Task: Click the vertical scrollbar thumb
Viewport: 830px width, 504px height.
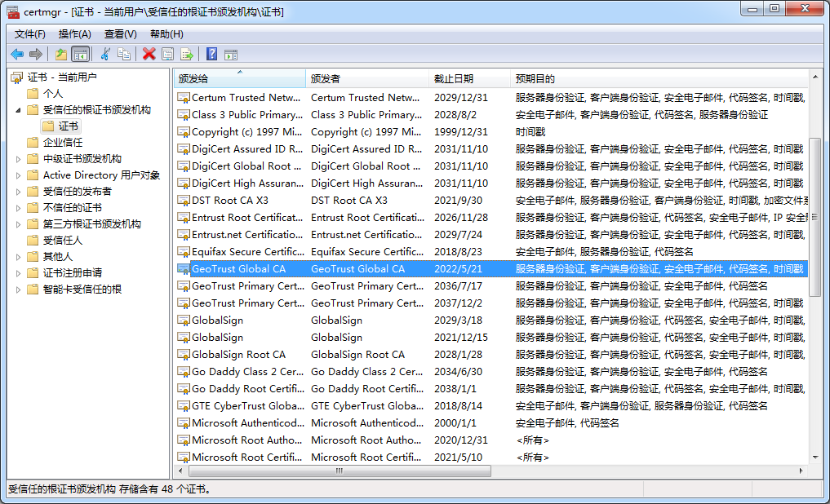Action: click(815, 217)
